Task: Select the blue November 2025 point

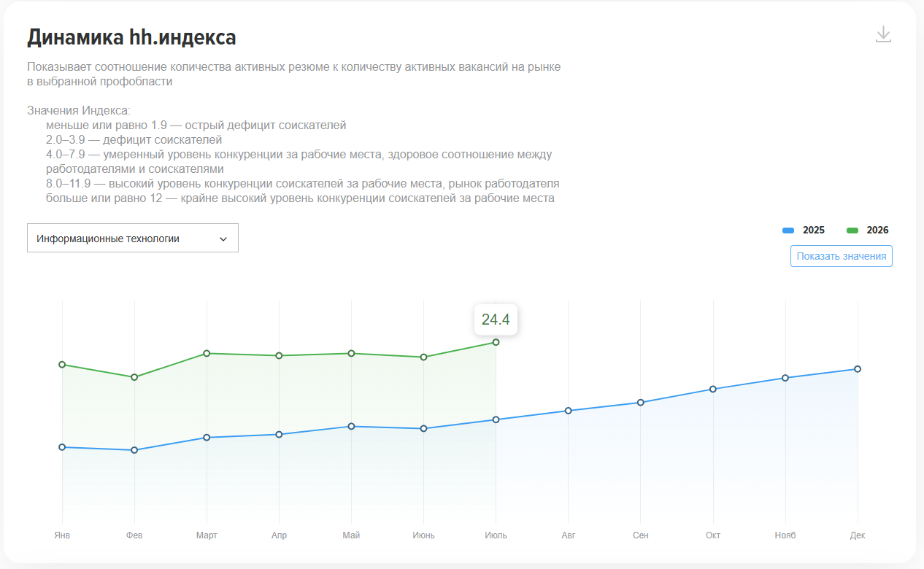Action: click(785, 378)
